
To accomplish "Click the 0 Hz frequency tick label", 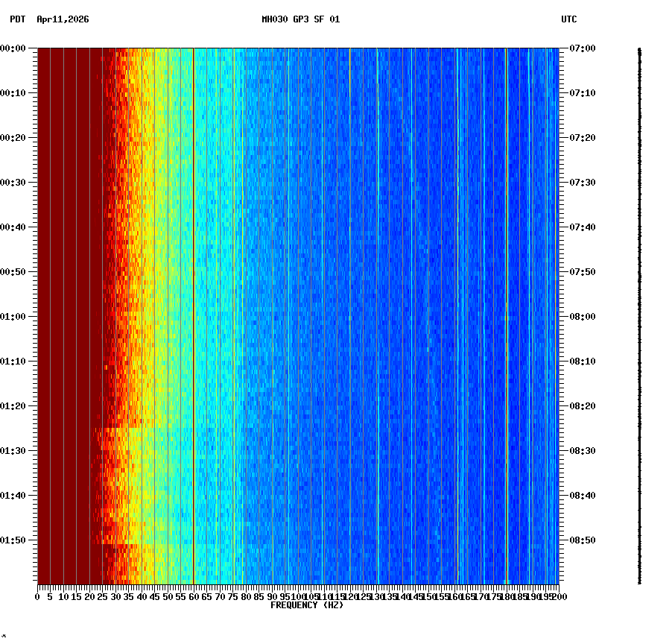I will click(36, 596).
